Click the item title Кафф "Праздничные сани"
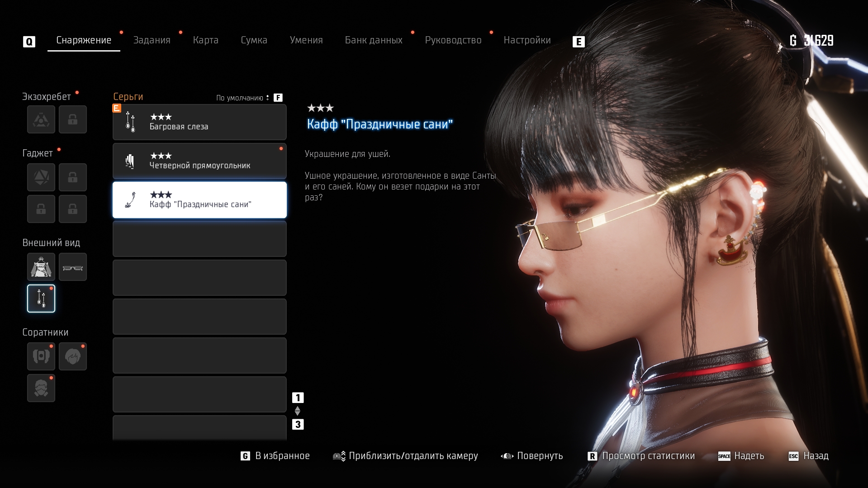This screenshot has width=868, height=488. 379,124
